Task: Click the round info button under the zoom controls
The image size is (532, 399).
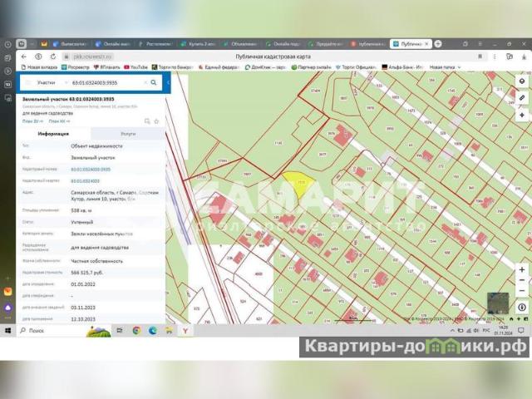Action: (522, 308)
